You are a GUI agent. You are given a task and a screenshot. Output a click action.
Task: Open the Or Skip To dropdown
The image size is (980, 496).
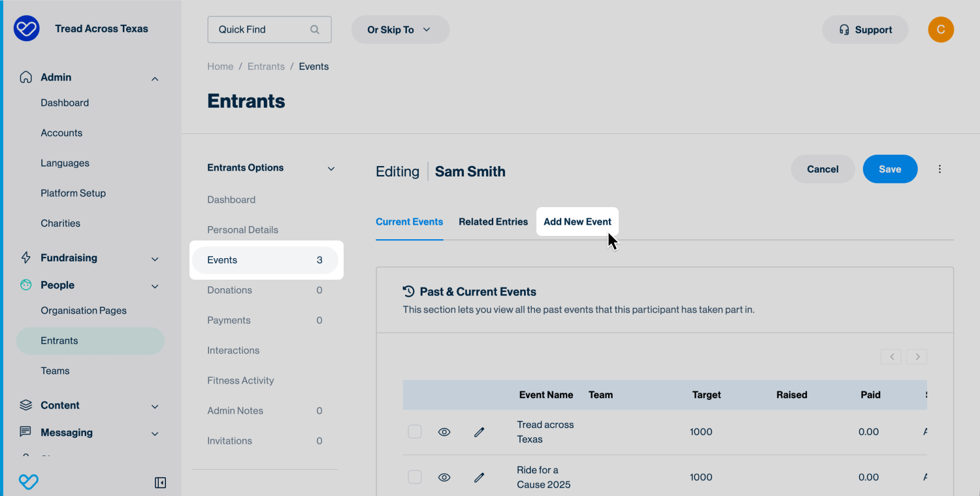click(x=400, y=30)
